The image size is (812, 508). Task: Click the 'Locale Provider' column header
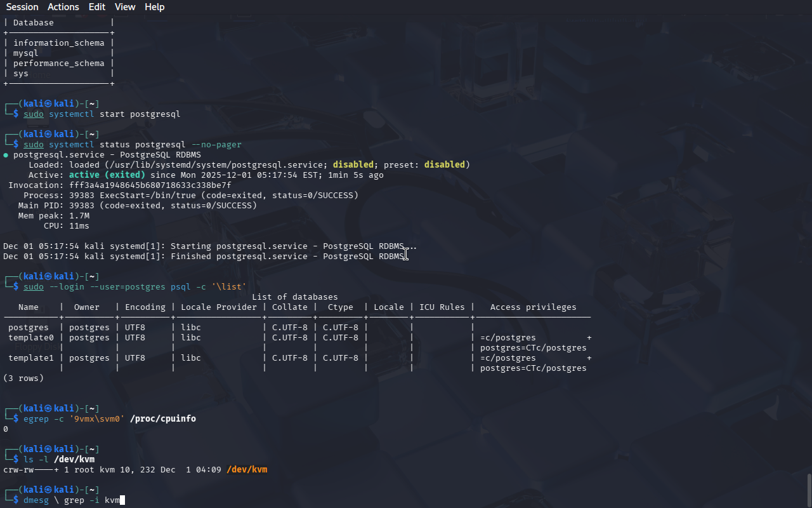pos(219,307)
